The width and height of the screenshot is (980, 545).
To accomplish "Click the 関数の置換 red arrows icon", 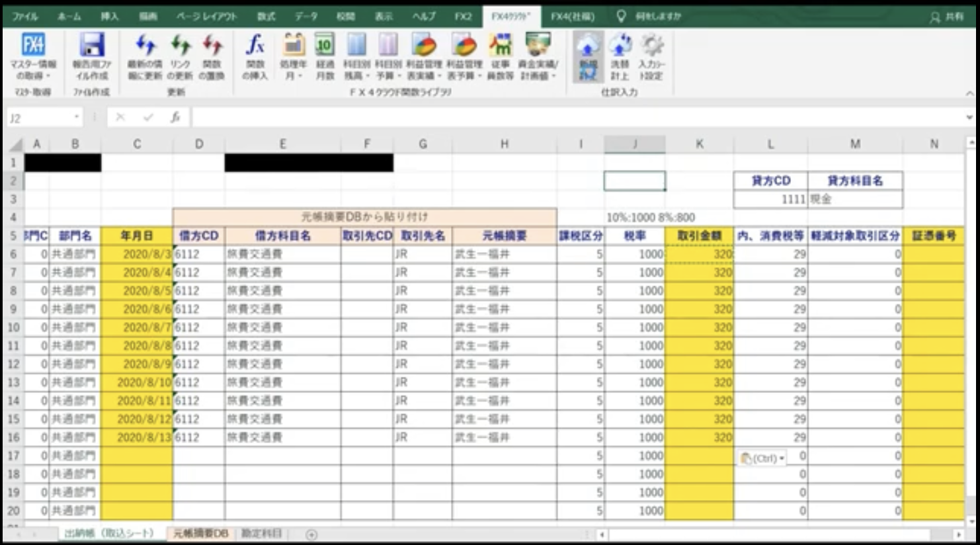I will coord(212,45).
